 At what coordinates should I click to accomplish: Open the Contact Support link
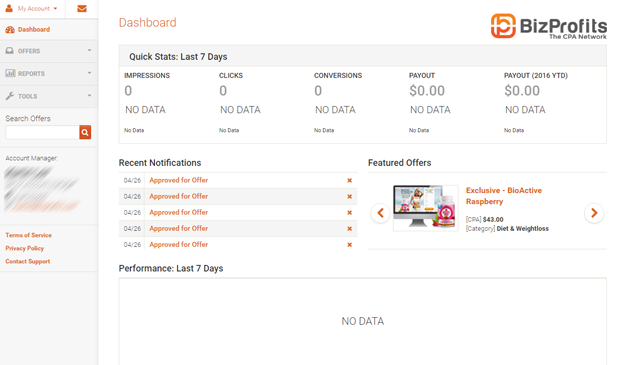(28, 261)
